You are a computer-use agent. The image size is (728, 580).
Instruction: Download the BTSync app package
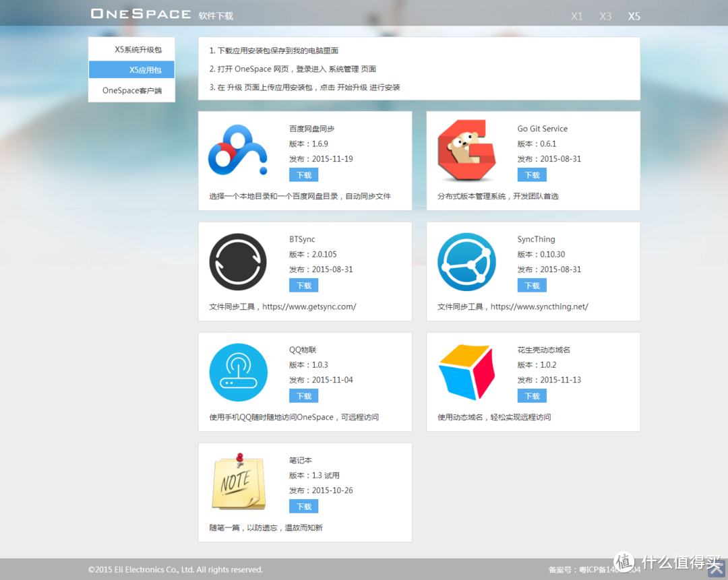303,286
